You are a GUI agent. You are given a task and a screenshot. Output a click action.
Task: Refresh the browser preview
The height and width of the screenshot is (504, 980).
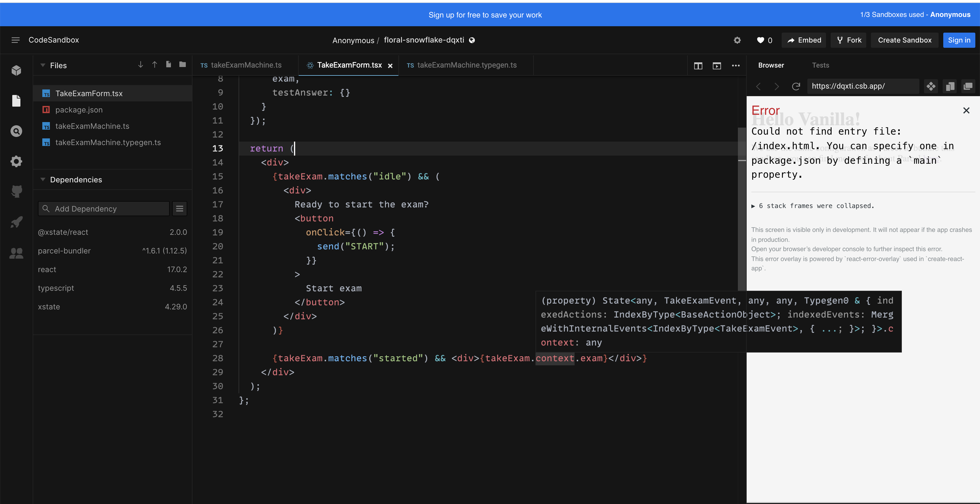coord(796,86)
